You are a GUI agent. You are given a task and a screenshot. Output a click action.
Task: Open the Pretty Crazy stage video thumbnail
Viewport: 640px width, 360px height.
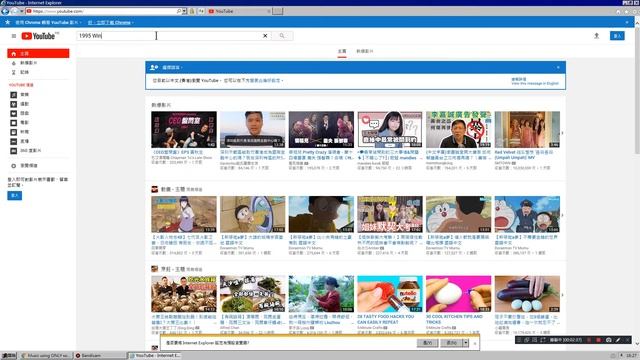(x=321, y=130)
